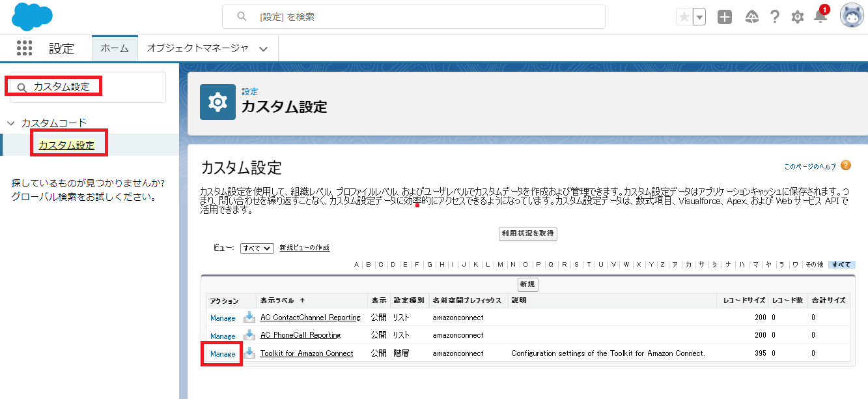Filter the list by kana ワ

795,265
